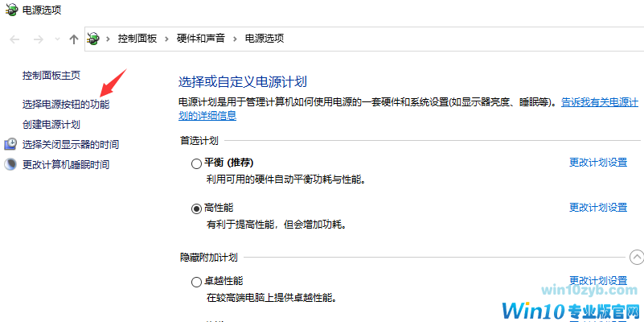Go up one level with up arrow
This screenshot has width=644, height=322.
[74, 39]
